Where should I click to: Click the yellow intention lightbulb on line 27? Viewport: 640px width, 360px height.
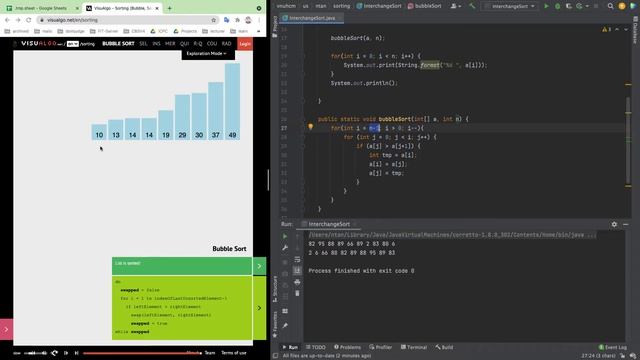click(x=311, y=127)
